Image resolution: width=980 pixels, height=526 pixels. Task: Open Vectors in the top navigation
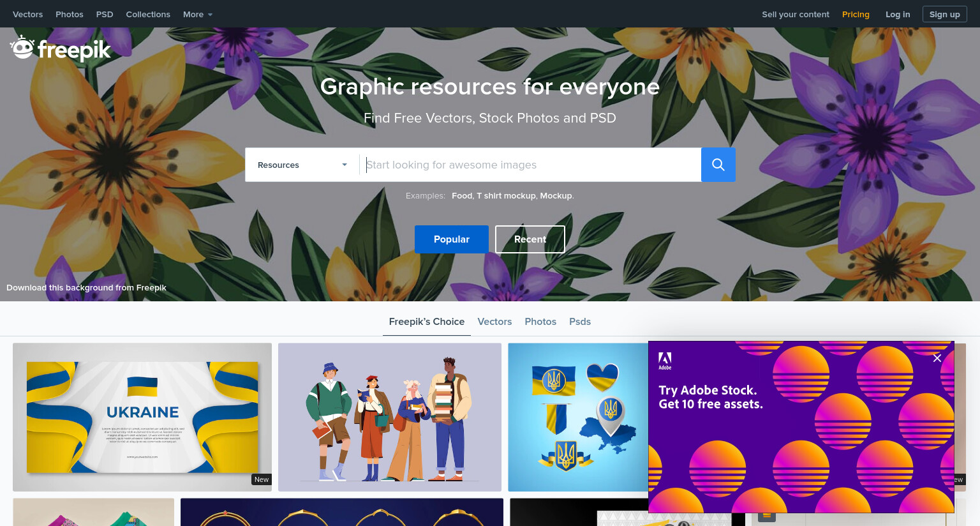coord(28,14)
